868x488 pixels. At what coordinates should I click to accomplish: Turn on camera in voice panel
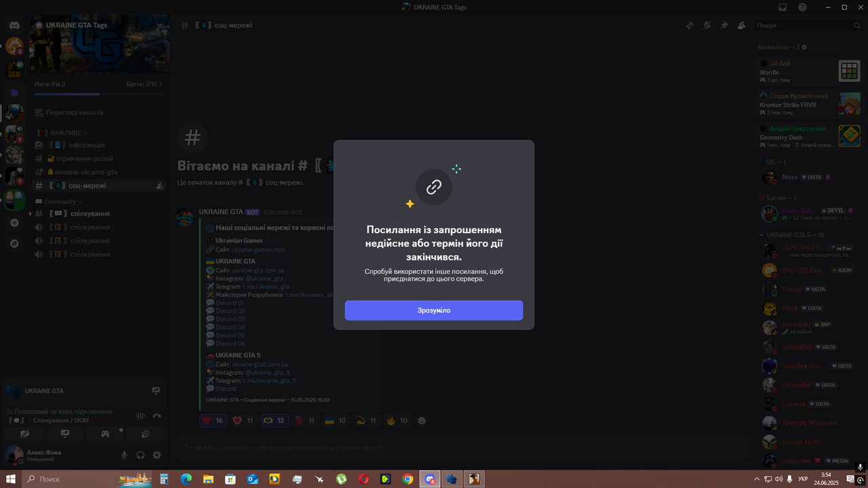pos(25,434)
